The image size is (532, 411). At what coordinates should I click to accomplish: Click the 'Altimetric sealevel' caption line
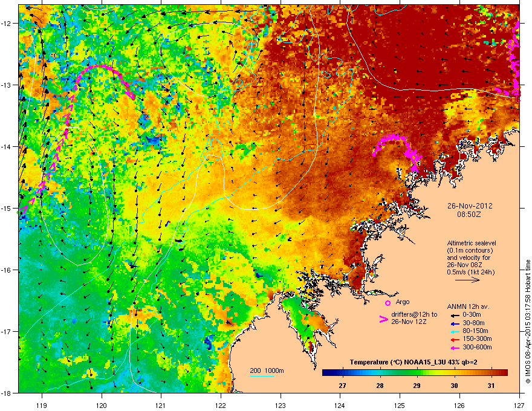(472, 243)
